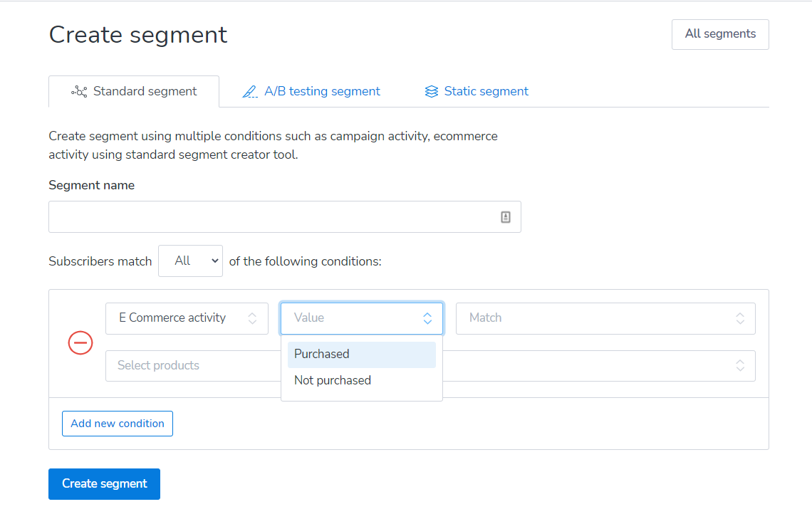Screen dimensions: 812x519
Task: Click the A/B testing pencil icon
Action: (250, 92)
